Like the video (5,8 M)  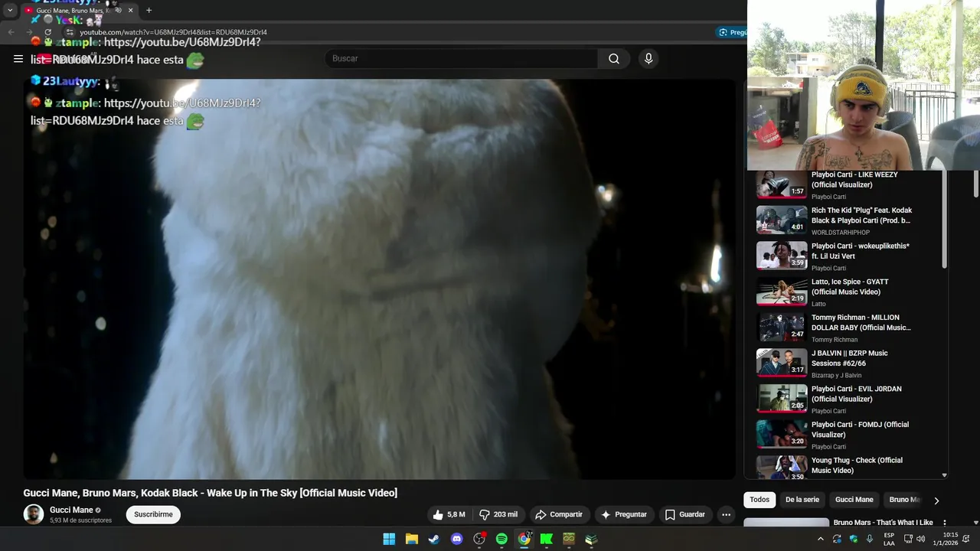click(x=449, y=515)
